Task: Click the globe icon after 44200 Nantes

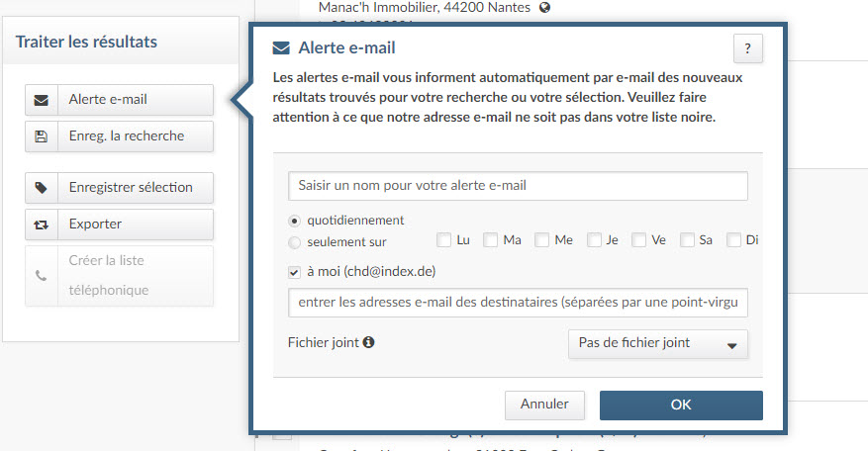Action: click(x=544, y=8)
